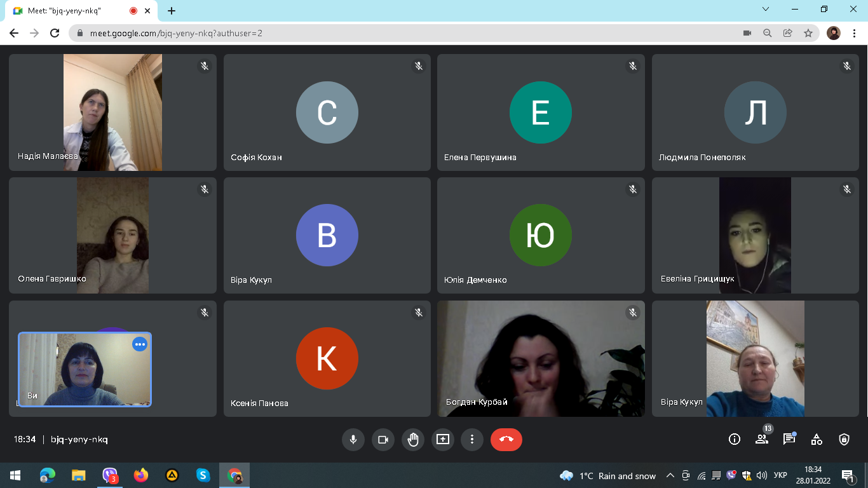Screen dimensions: 868x488
Task: Reload the page
Action: tap(55, 33)
